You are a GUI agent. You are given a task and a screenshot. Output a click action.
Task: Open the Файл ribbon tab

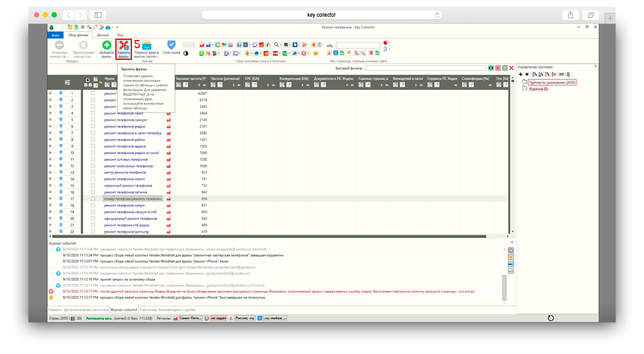pos(55,35)
